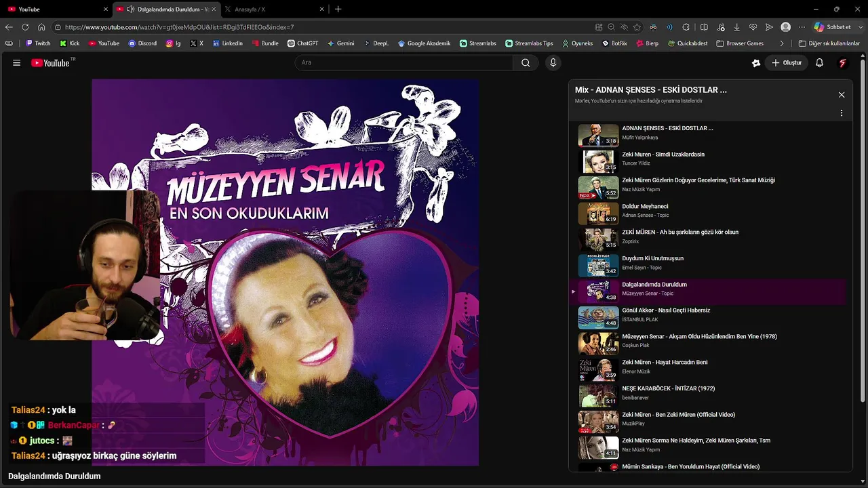Go to the browser home page icon
Viewport: 868px width, 488px height.
[41, 27]
